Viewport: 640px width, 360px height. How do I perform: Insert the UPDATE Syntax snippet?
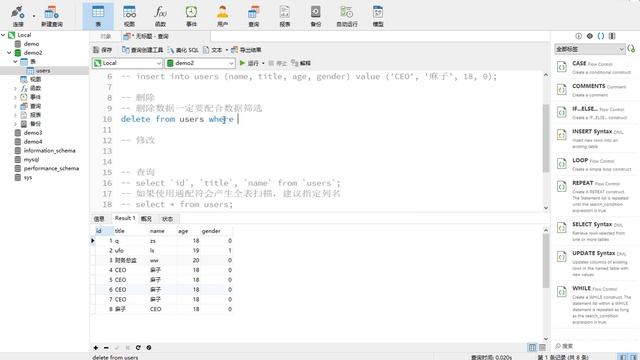point(595,263)
